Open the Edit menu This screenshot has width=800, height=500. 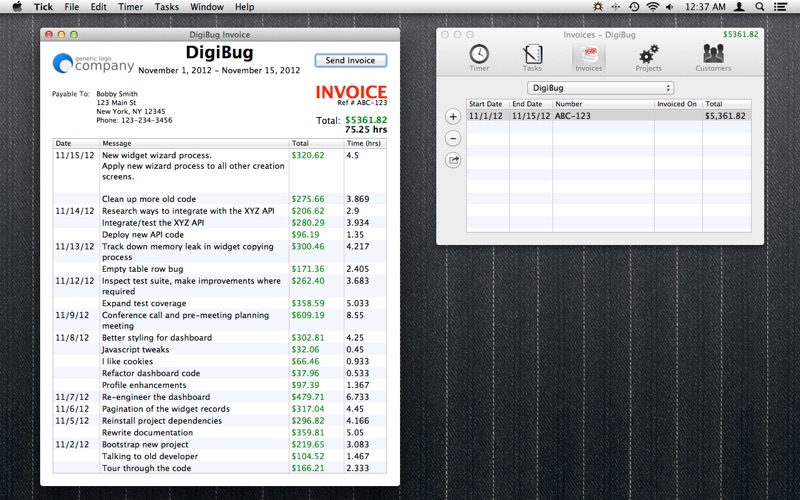(x=98, y=7)
